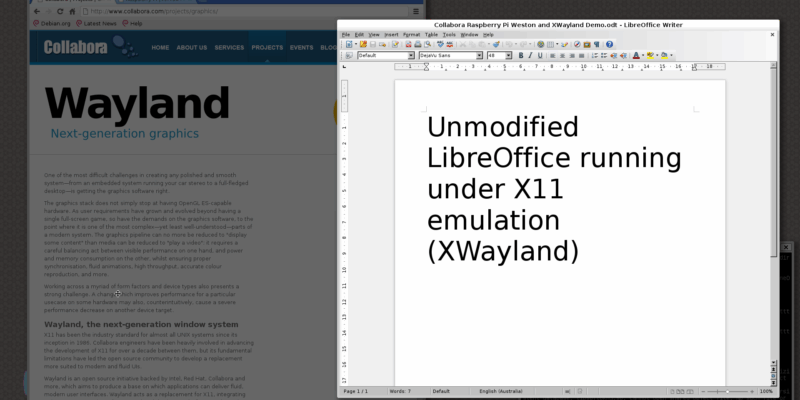
Task: Open the SERVICES link on Collabora site
Action: click(x=229, y=47)
